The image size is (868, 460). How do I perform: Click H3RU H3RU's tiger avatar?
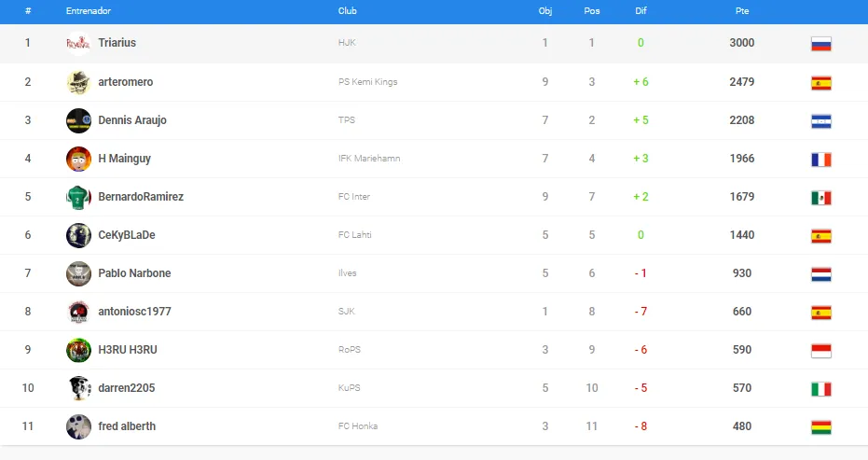coord(78,350)
